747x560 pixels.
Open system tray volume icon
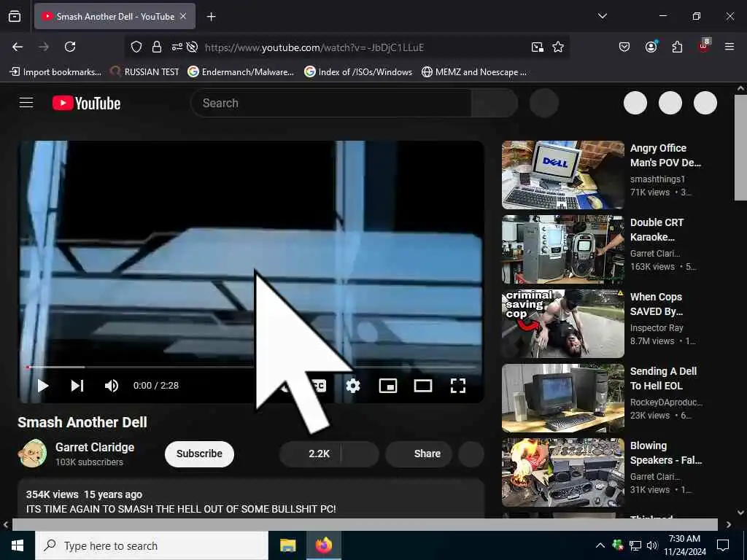[x=651, y=545]
